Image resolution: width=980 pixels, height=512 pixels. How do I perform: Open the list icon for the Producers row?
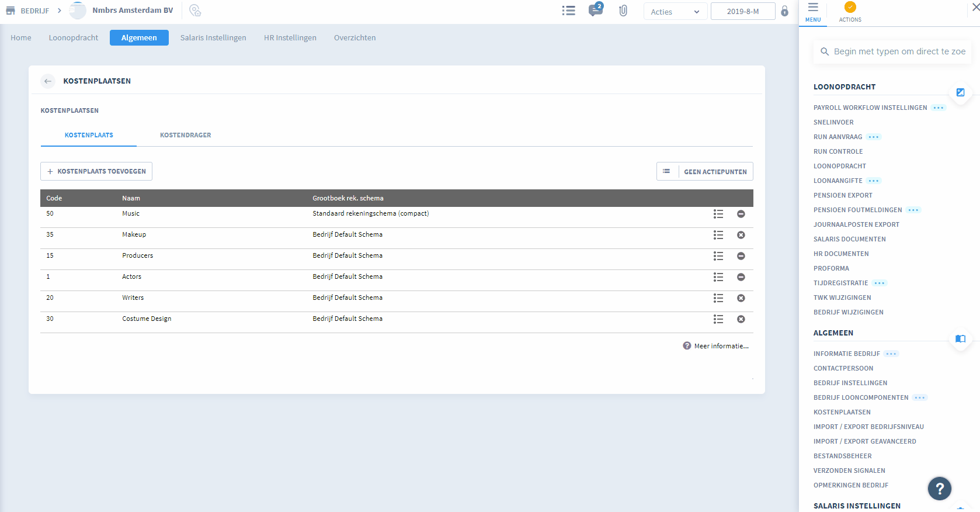pyautogui.click(x=718, y=256)
